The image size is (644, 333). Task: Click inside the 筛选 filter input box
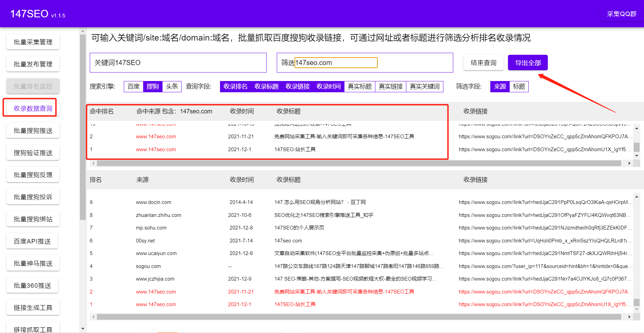336,62
